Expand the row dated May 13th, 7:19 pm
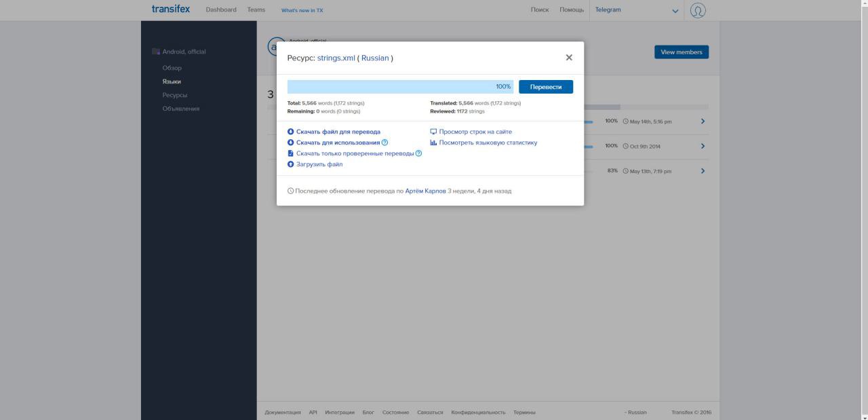Screen dimensions: 868x420 coord(703,171)
